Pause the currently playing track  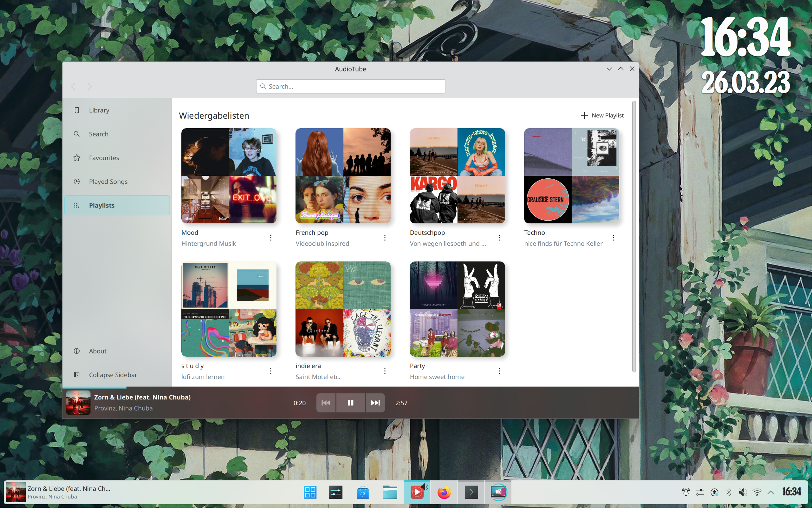(350, 403)
